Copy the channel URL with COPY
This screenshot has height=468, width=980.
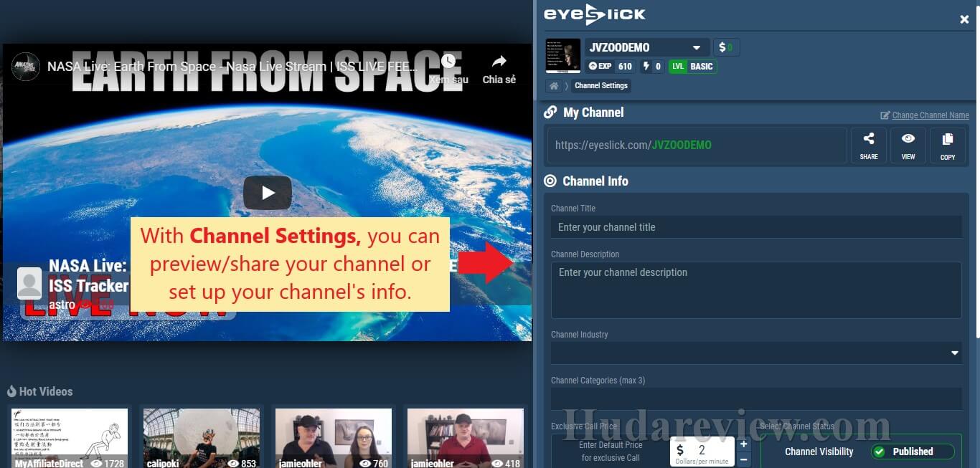click(948, 145)
